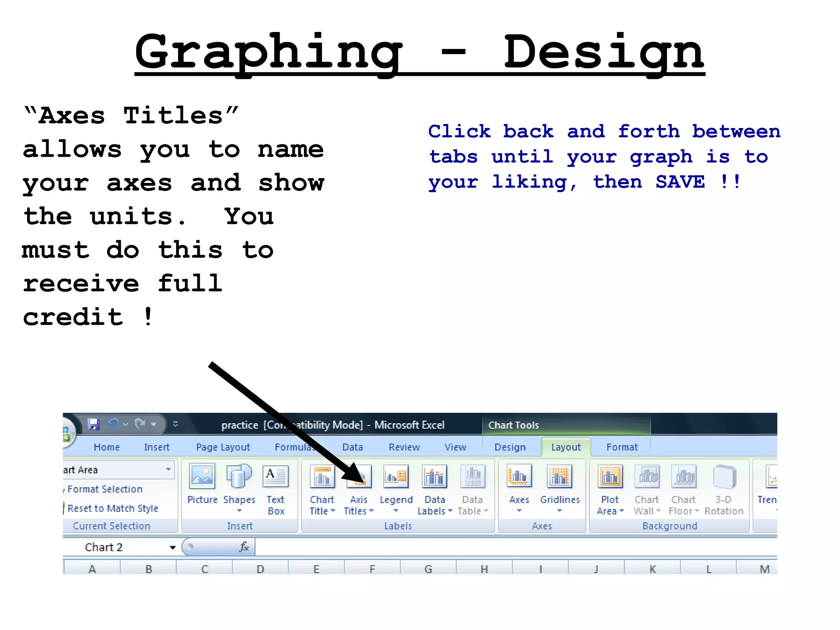Switch to the View tab
840x630 pixels.
point(455,447)
